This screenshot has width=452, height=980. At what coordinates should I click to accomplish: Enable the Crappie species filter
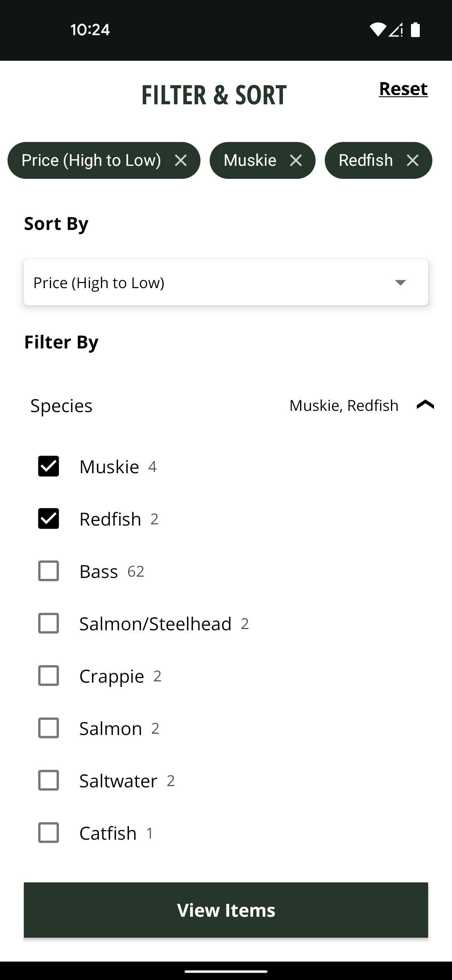tap(49, 676)
